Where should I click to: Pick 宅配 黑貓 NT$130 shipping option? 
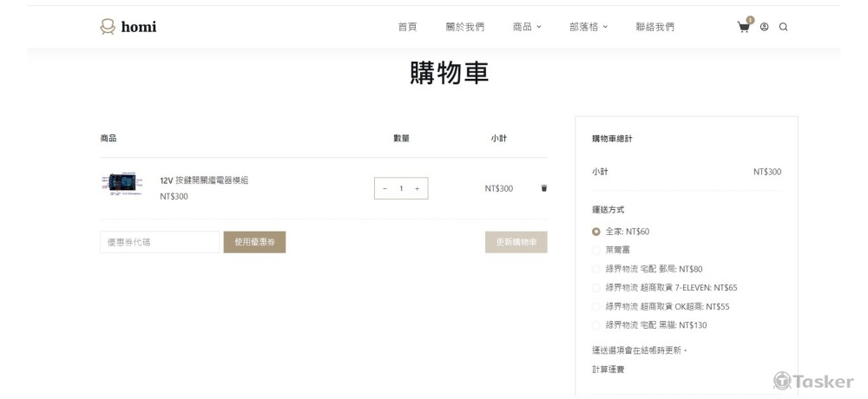click(x=596, y=325)
